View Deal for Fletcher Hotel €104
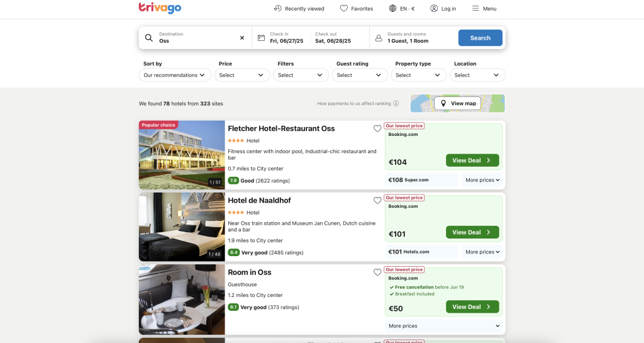The height and width of the screenshot is (343, 644). (472, 160)
